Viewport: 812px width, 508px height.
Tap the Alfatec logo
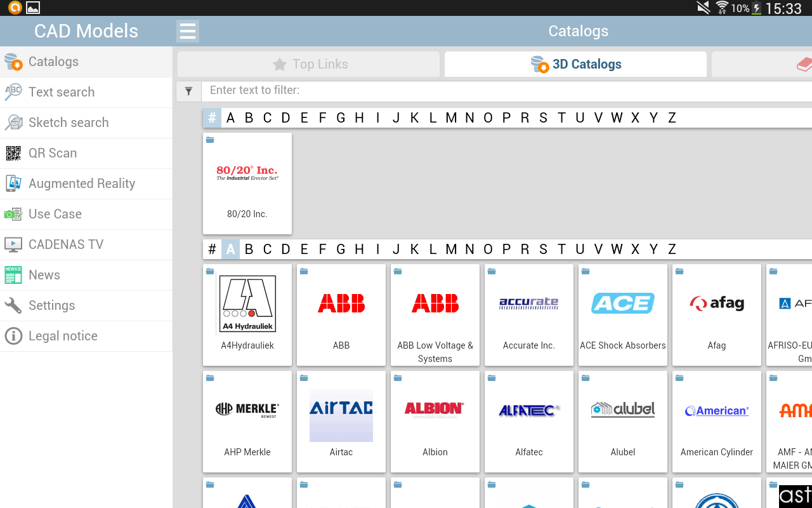529,410
